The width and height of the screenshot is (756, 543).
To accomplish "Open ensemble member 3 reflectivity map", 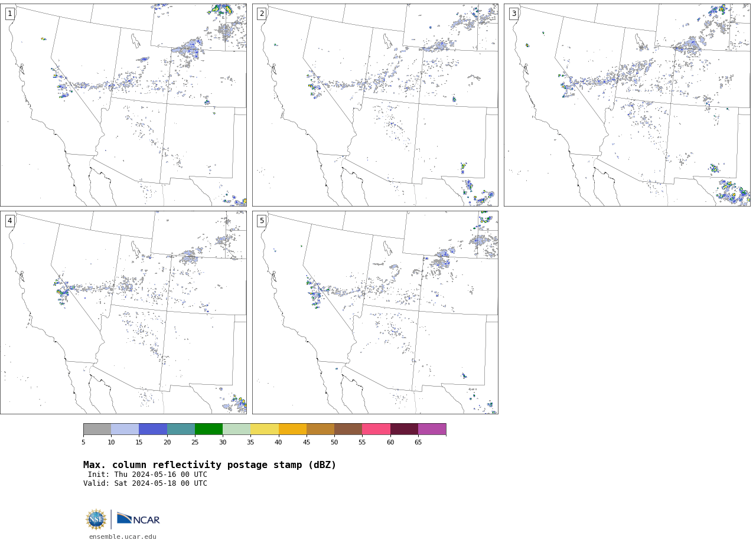I will coord(627,105).
